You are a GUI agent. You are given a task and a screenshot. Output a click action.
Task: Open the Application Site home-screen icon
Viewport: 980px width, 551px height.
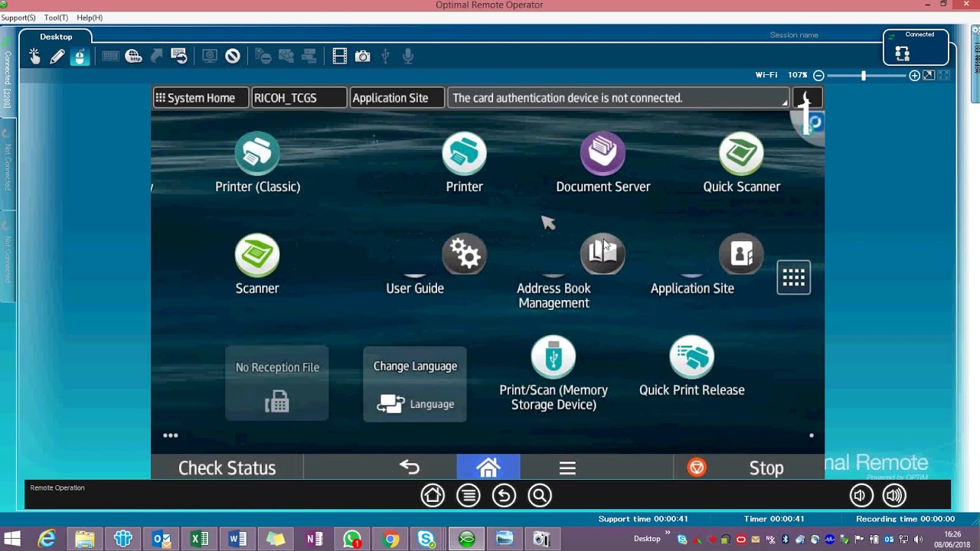pyautogui.click(x=741, y=255)
